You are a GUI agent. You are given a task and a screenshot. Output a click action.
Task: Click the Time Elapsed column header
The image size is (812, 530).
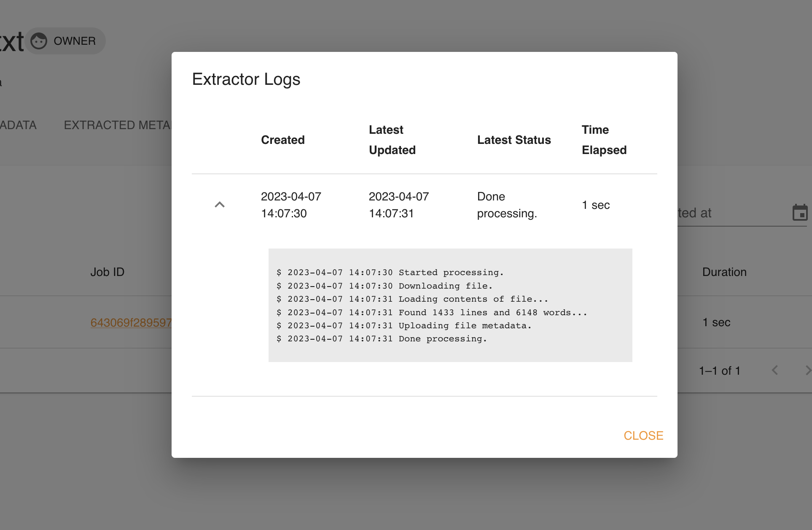point(604,140)
